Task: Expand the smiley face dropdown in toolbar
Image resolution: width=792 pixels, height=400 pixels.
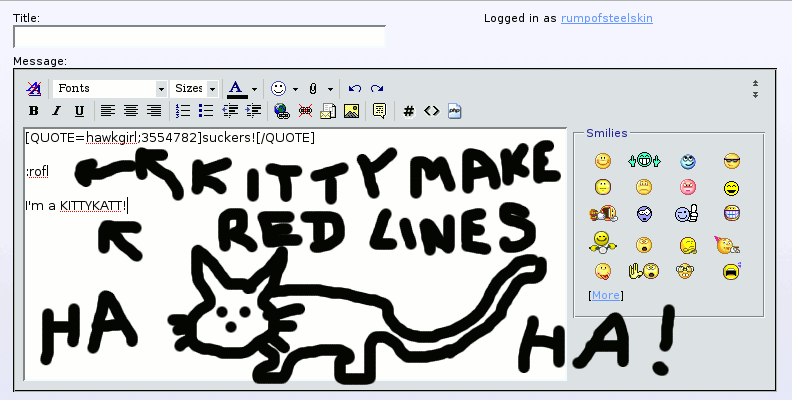Action: point(295,88)
